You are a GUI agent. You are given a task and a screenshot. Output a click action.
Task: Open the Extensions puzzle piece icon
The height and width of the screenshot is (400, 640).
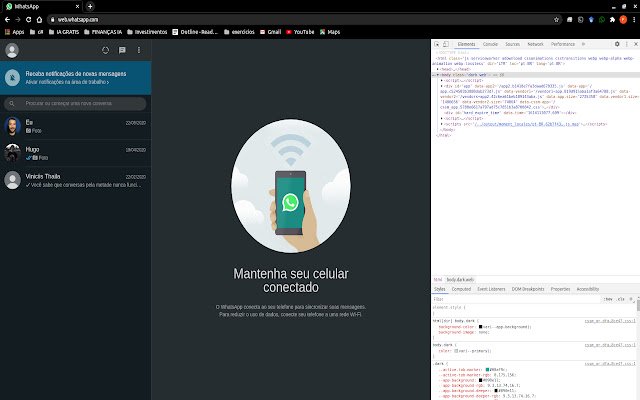[x=612, y=20]
